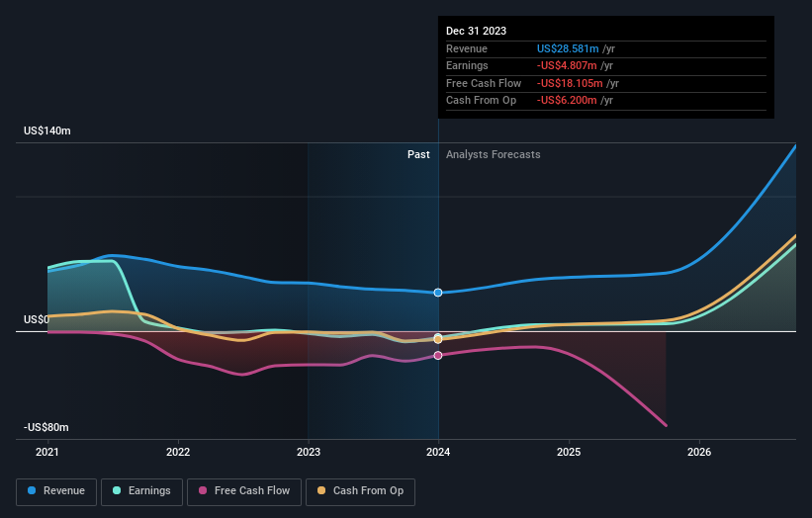Click the 'Dec 31 2023' tooltip date

pos(476,31)
